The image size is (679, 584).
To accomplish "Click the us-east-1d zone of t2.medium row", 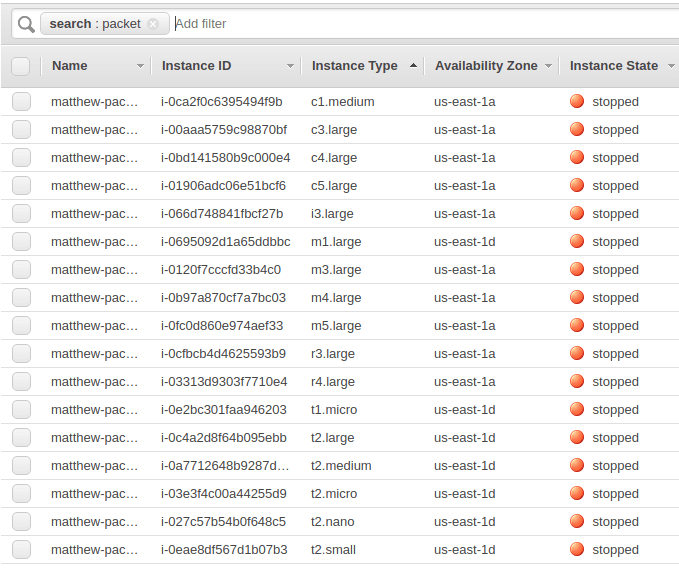I will click(464, 466).
